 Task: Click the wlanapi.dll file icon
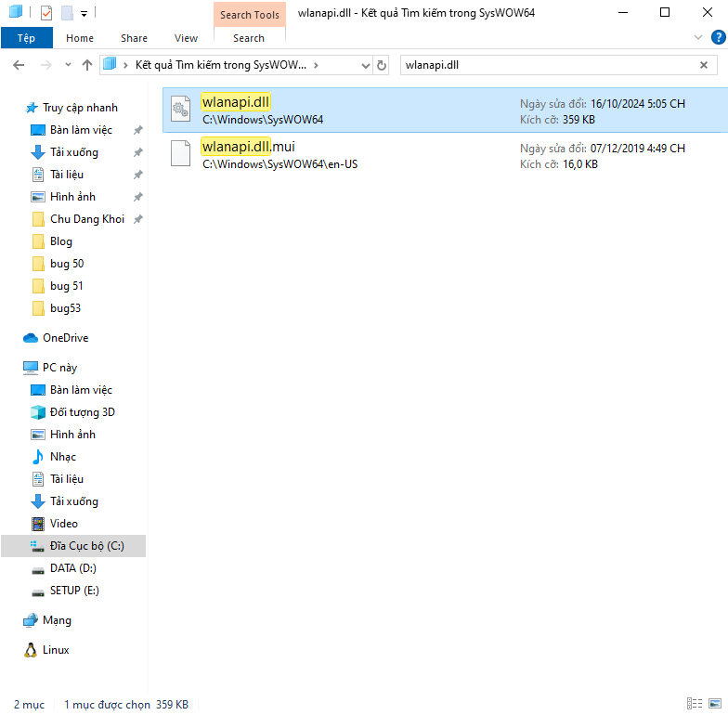point(180,110)
